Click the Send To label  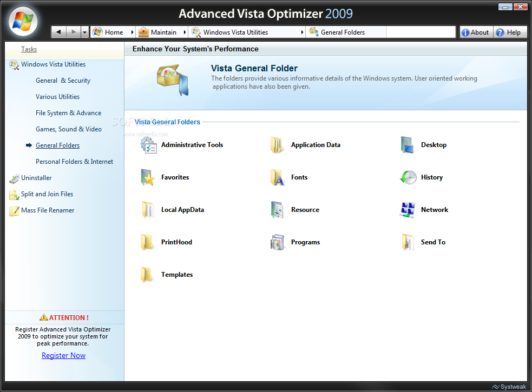(x=433, y=242)
